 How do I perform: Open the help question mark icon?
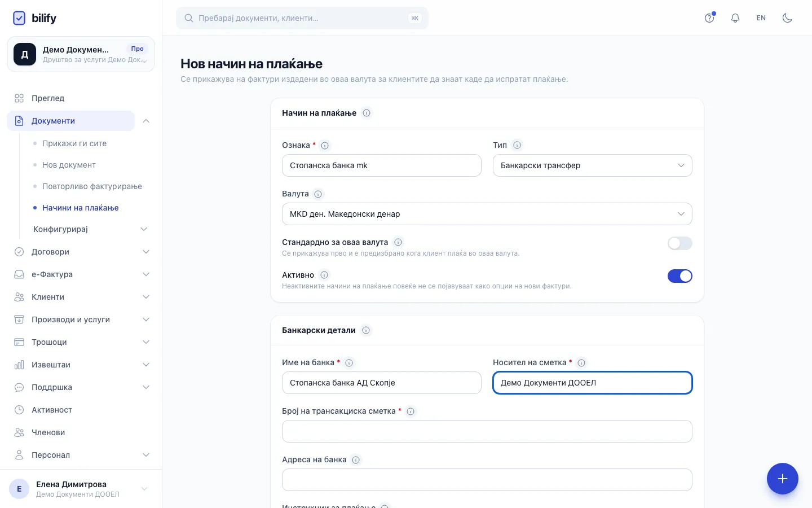(x=709, y=18)
